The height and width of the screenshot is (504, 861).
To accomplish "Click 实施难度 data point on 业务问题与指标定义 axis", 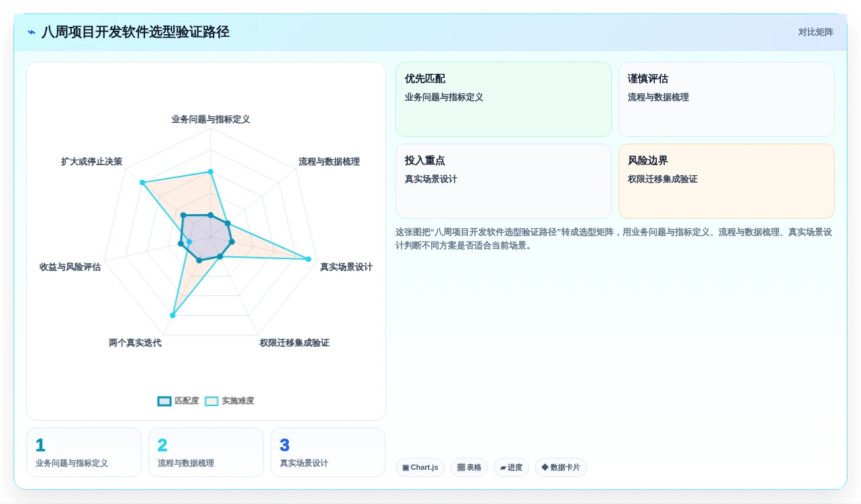I will (x=210, y=172).
